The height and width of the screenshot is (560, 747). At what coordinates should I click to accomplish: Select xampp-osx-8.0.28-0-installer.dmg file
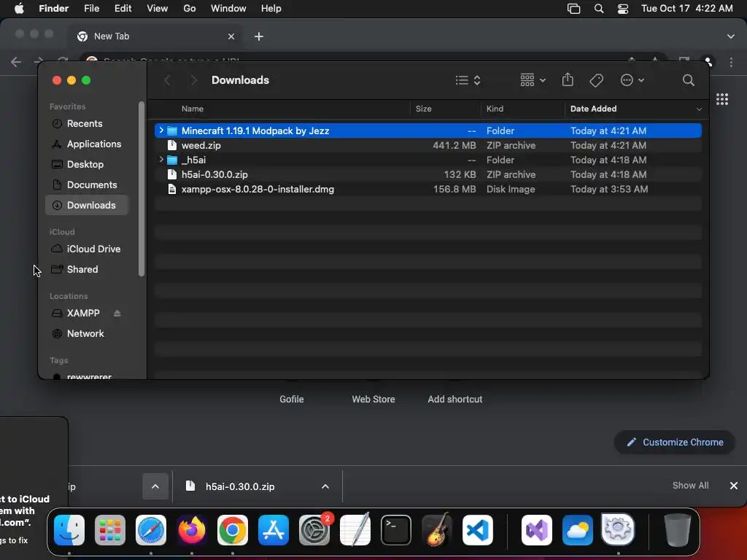427,189
